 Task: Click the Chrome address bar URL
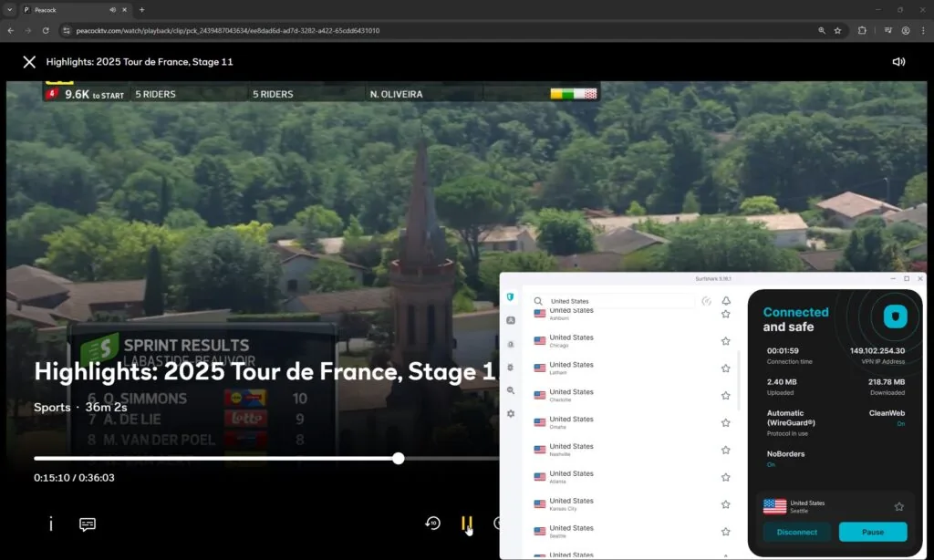click(227, 30)
